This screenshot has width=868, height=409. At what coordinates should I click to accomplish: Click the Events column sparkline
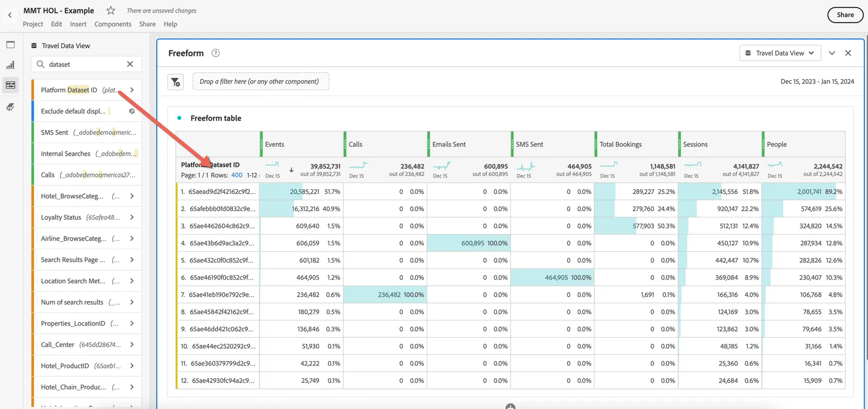click(272, 165)
